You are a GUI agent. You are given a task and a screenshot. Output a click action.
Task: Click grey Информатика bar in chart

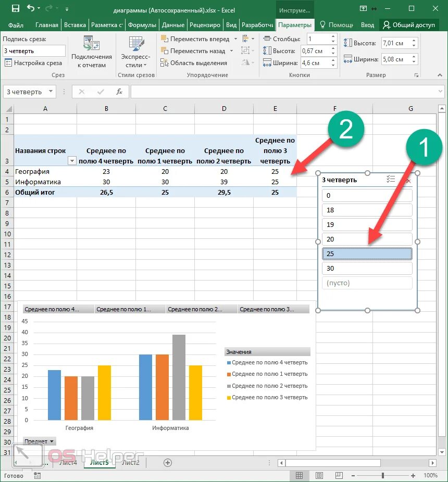(179, 377)
